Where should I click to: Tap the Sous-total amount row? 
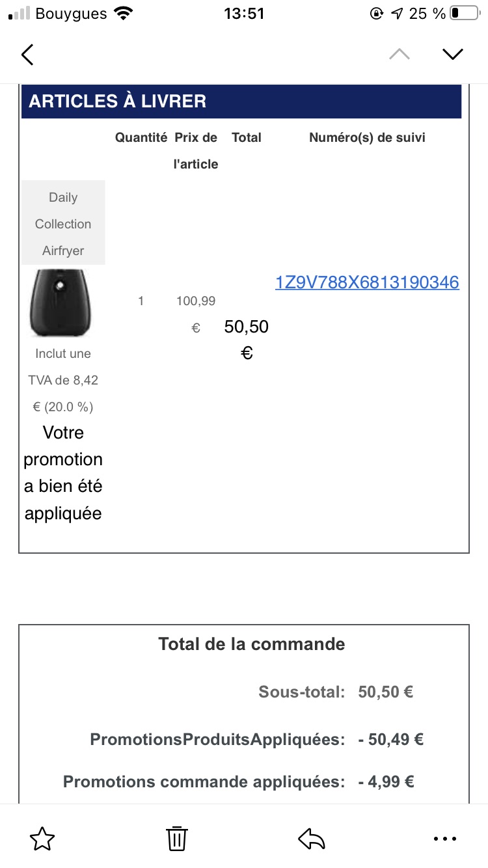click(336, 692)
